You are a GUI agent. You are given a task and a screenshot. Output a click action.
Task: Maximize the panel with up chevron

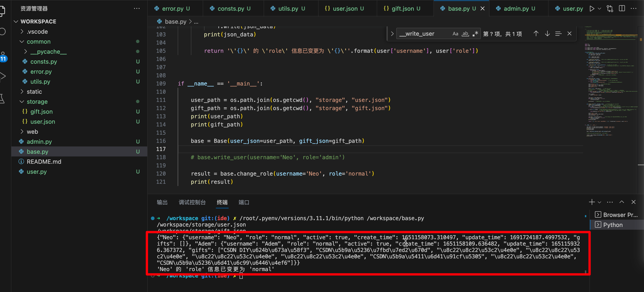pyautogui.click(x=622, y=202)
